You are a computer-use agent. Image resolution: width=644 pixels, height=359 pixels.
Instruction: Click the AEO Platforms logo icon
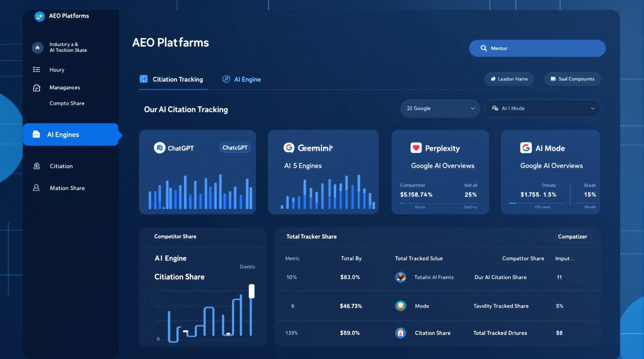(40, 16)
